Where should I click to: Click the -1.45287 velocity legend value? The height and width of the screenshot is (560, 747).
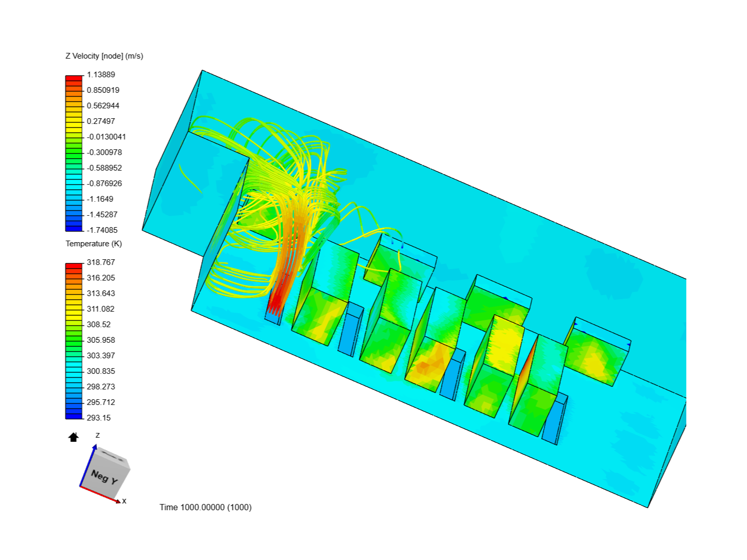pos(102,215)
